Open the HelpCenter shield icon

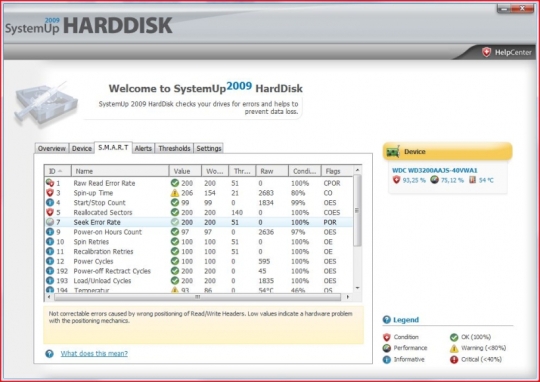tap(486, 52)
